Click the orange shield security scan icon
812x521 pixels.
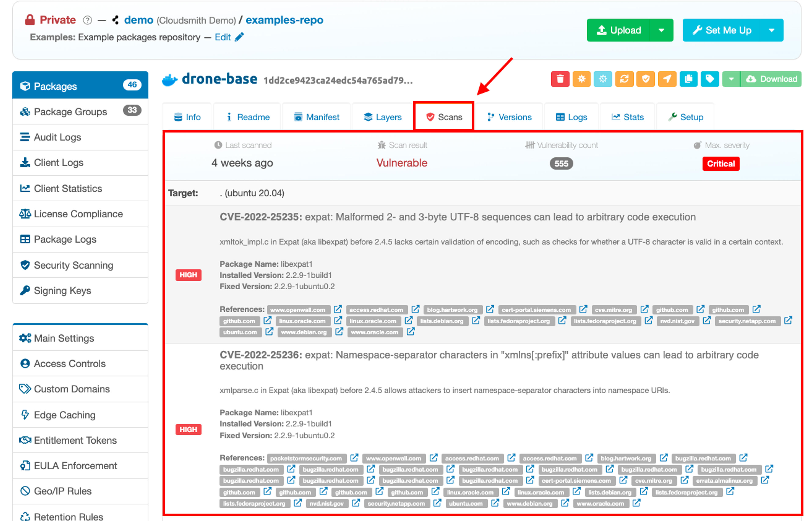click(x=645, y=79)
